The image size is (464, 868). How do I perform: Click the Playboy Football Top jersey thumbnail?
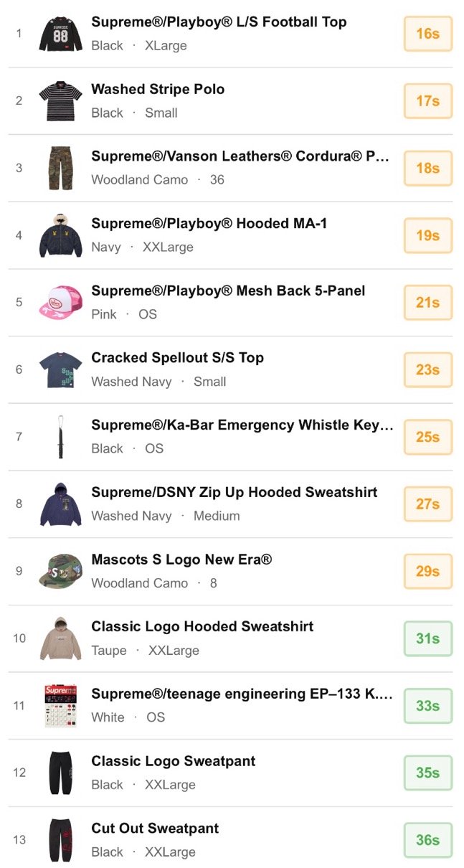point(60,34)
